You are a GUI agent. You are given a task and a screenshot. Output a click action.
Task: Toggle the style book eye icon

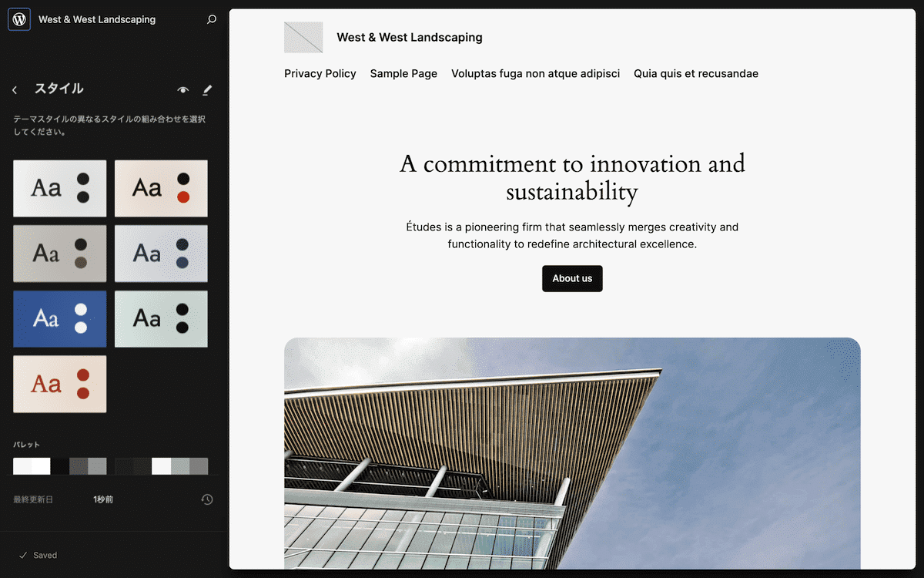[182, 90]
